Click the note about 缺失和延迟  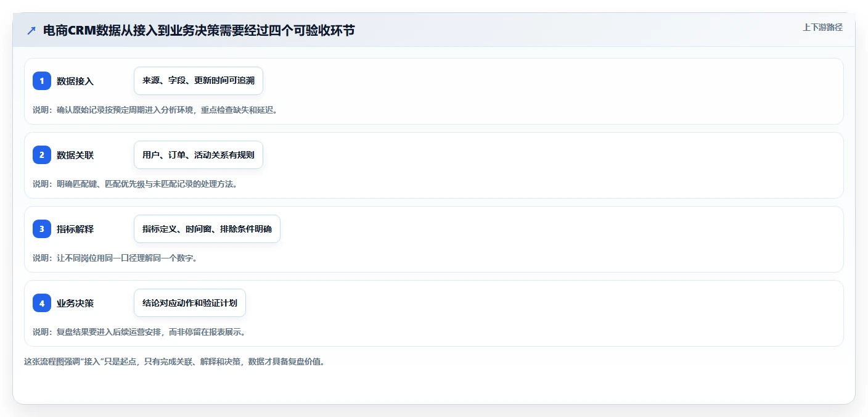(x=155, y=110)
